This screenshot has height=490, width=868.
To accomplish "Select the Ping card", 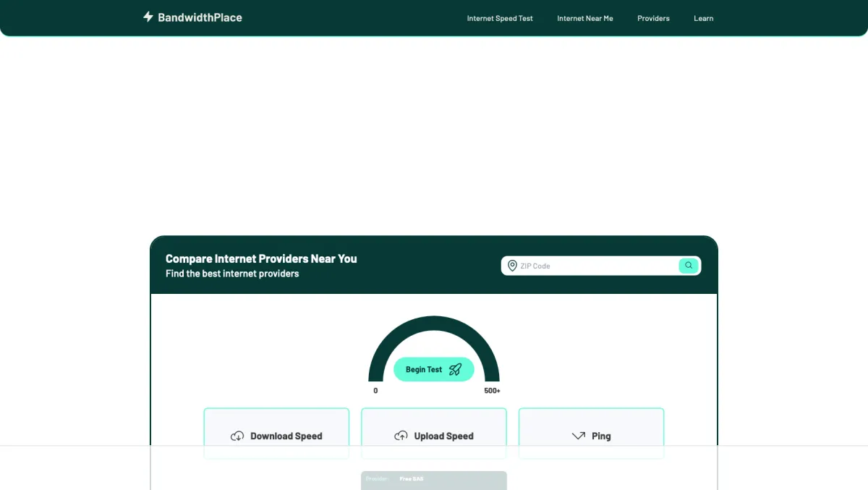I will 592,433.
